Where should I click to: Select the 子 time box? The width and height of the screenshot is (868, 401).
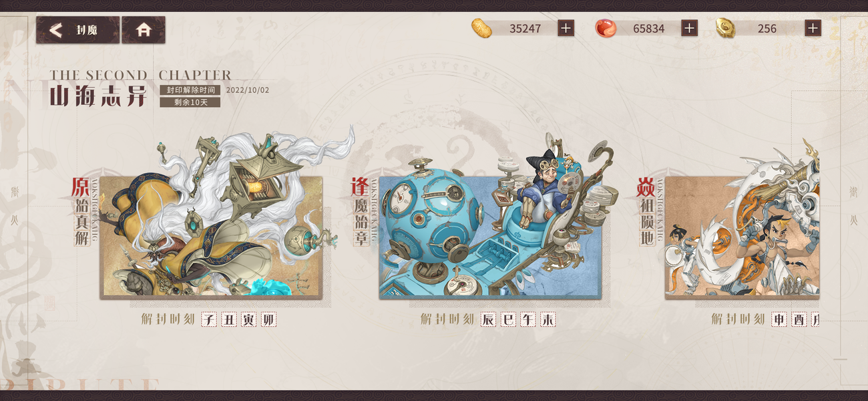(x=210, y=320)
